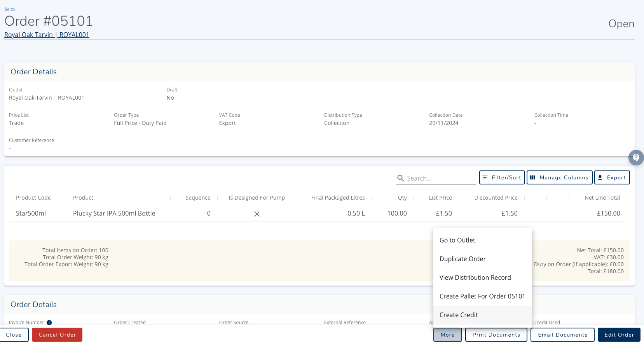Select Plucky Star IPA 500ml Bottle cell

[114, 213]
